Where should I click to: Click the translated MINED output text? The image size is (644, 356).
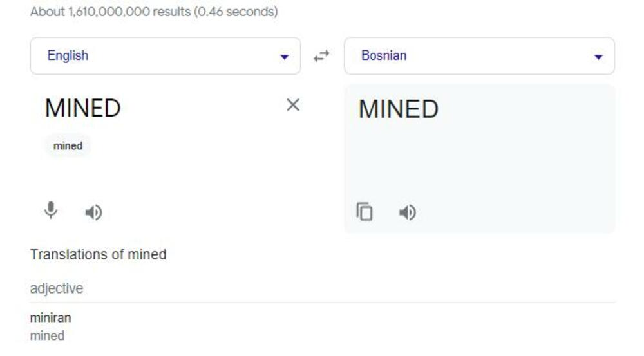398,109
